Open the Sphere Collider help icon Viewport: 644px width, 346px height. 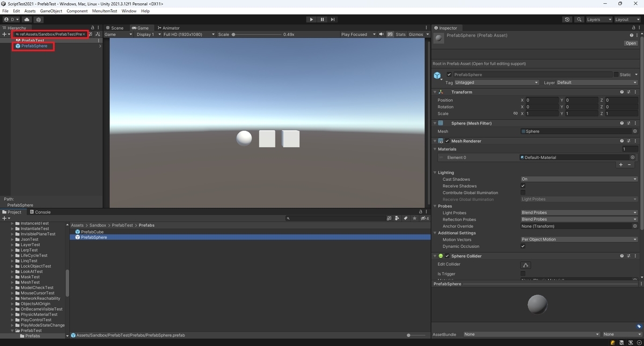(x=622, y=256)
